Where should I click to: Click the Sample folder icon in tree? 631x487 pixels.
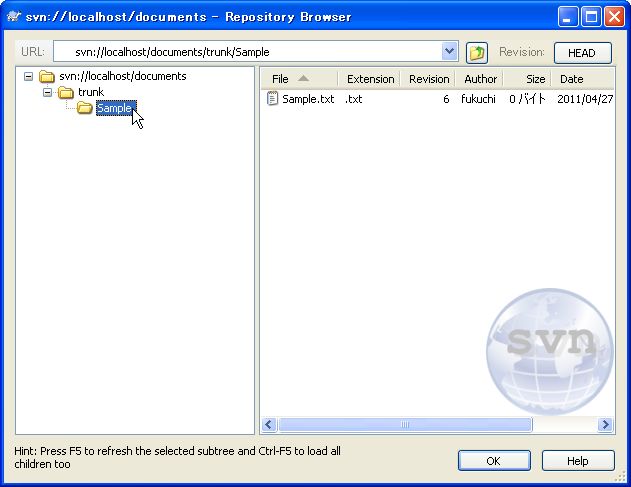pyautogui.click(x=85, y=109)
